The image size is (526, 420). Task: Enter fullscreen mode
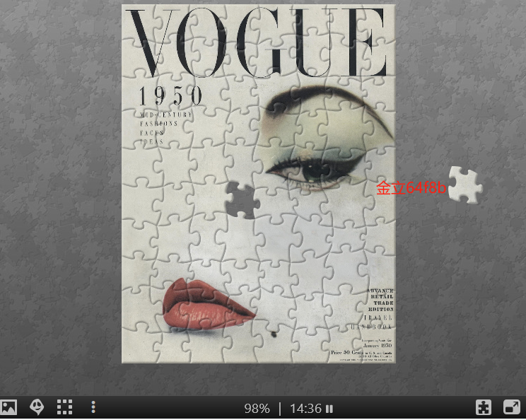512,407
